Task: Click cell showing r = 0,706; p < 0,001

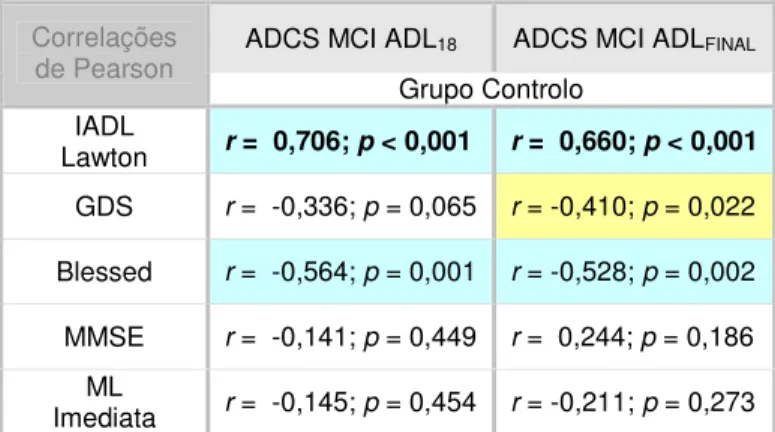Action: pos(351,141)
